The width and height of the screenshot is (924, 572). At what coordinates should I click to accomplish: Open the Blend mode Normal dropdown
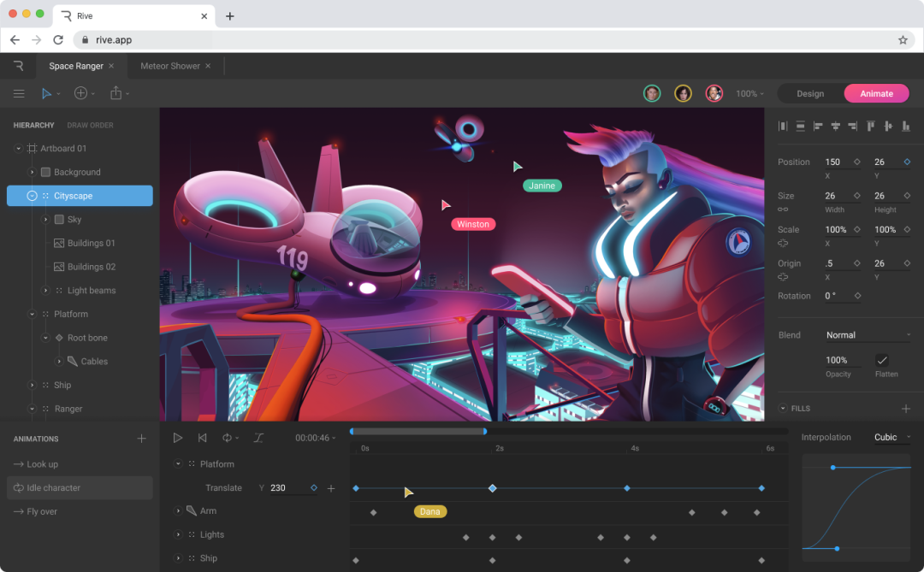(x=867, y=335)
